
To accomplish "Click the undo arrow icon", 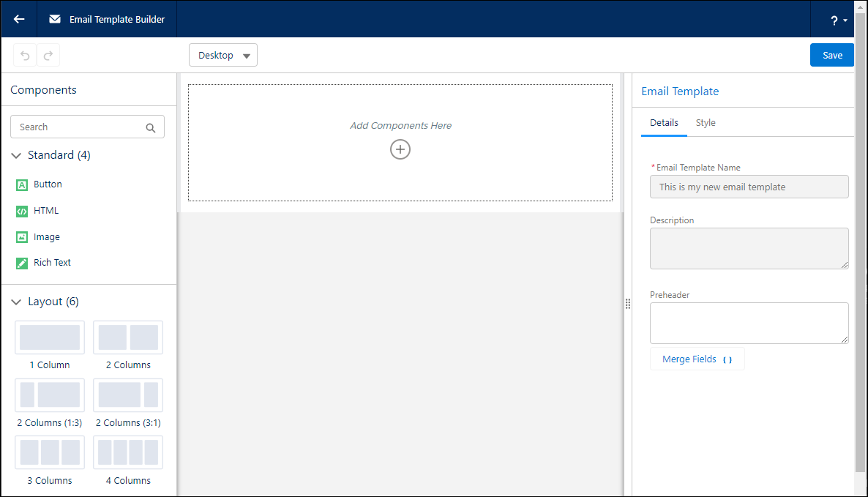I will tap(26, 55).
